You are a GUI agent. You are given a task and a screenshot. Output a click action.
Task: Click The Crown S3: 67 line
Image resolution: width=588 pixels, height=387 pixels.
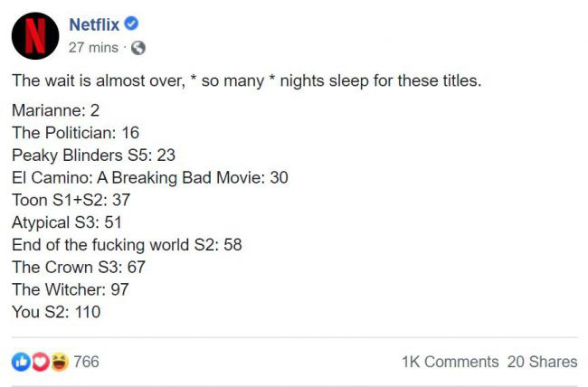pyautogui.click(x=78, y=267)
